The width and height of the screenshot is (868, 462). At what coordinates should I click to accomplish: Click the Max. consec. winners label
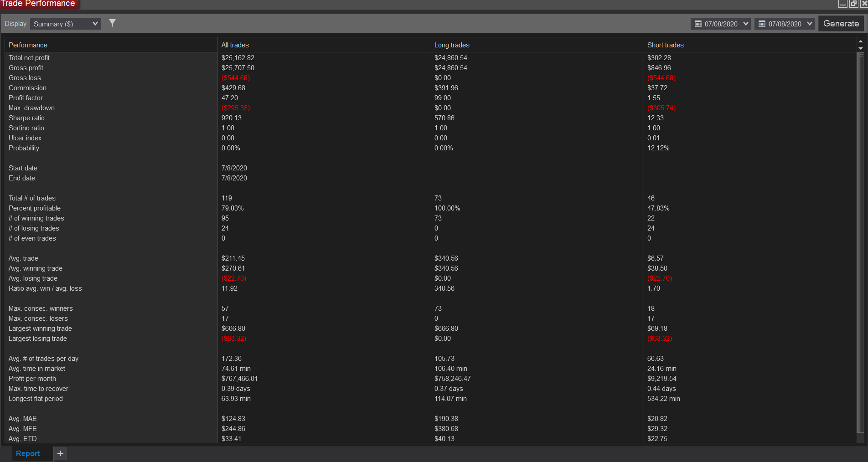pyautogui.click(x=41, y=308)
